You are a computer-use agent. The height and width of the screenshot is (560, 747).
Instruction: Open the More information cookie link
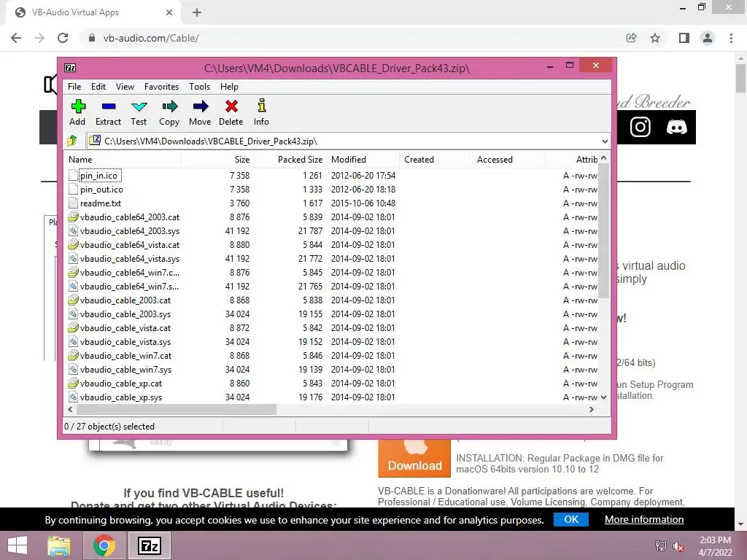point(644,519)
